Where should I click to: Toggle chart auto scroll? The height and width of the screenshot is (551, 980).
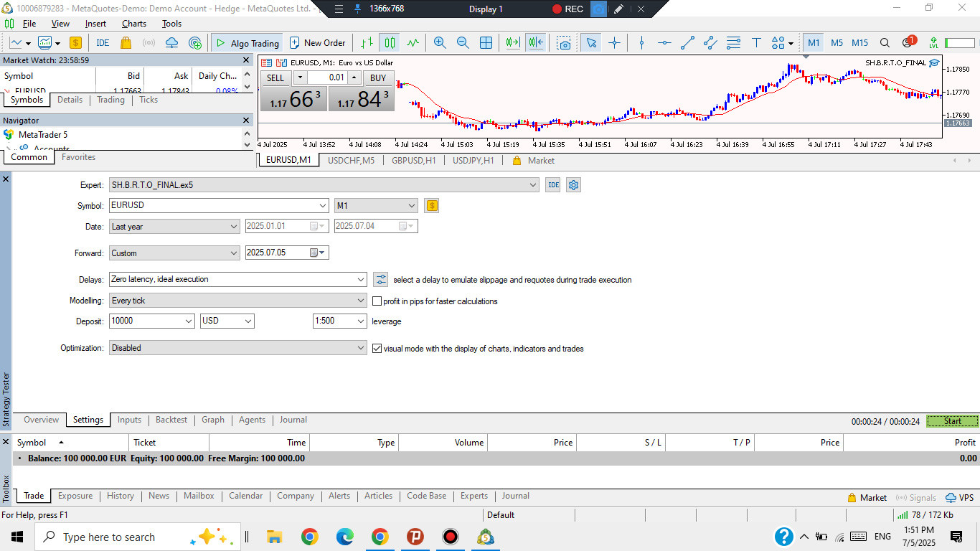click(512, 43)
